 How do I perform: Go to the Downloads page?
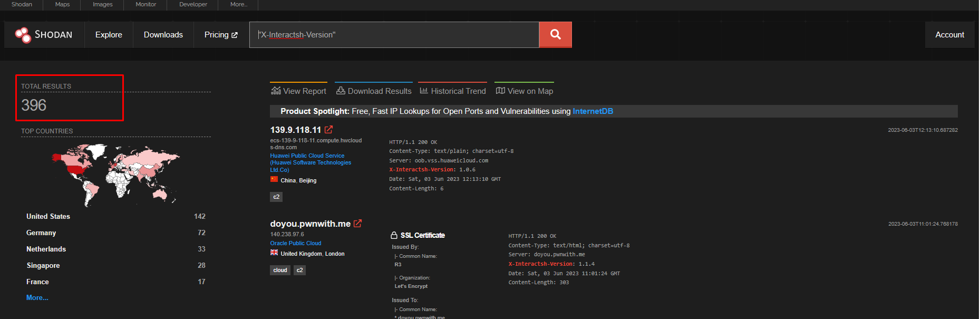tap(163, 35)
